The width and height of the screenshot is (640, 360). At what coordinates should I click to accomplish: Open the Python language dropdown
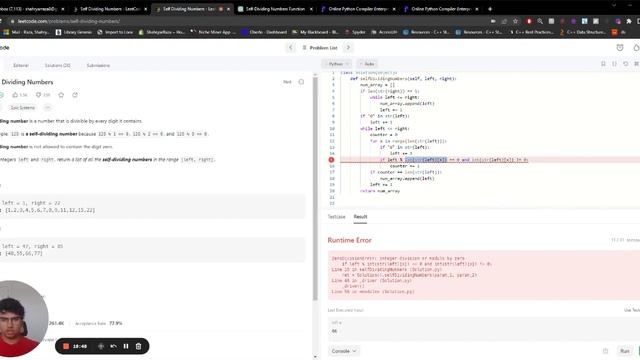pos(337,64)
